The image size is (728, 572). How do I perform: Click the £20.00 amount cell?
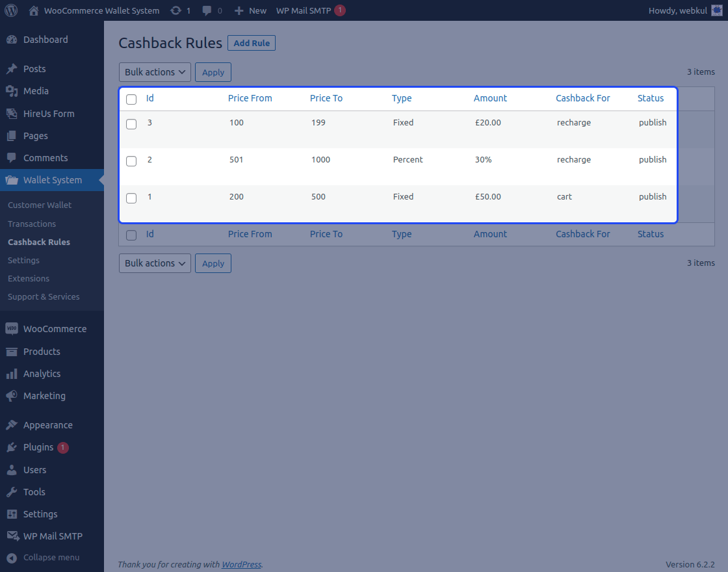pos(488,123)
